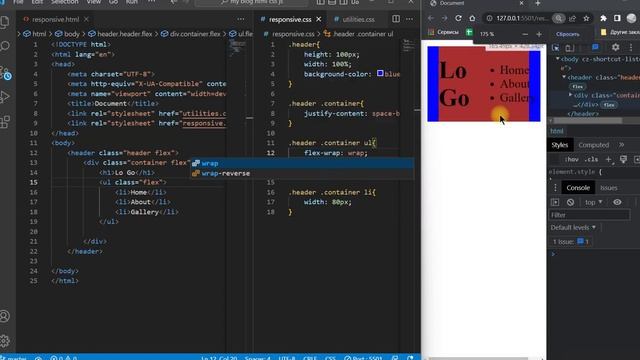The width and height of the screenshot is (640, 360).
Task: Open the browser Extensions puzzle icon
Action: point(604,18)
